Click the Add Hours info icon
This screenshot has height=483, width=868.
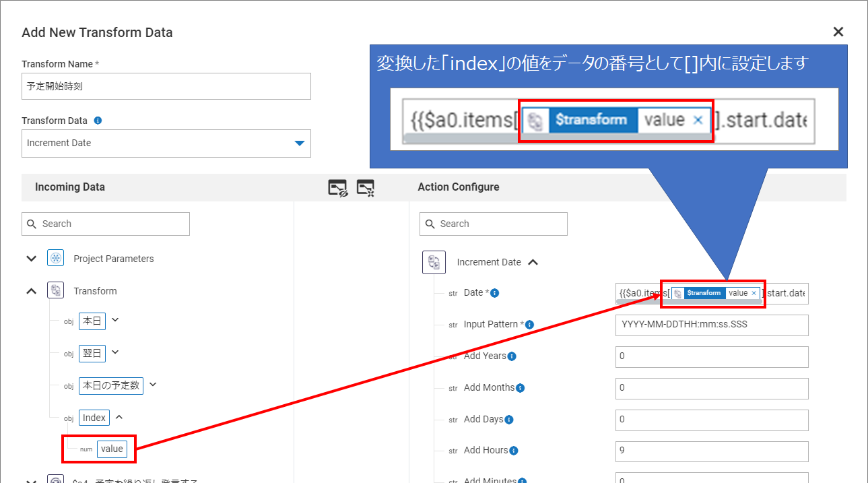513,451
